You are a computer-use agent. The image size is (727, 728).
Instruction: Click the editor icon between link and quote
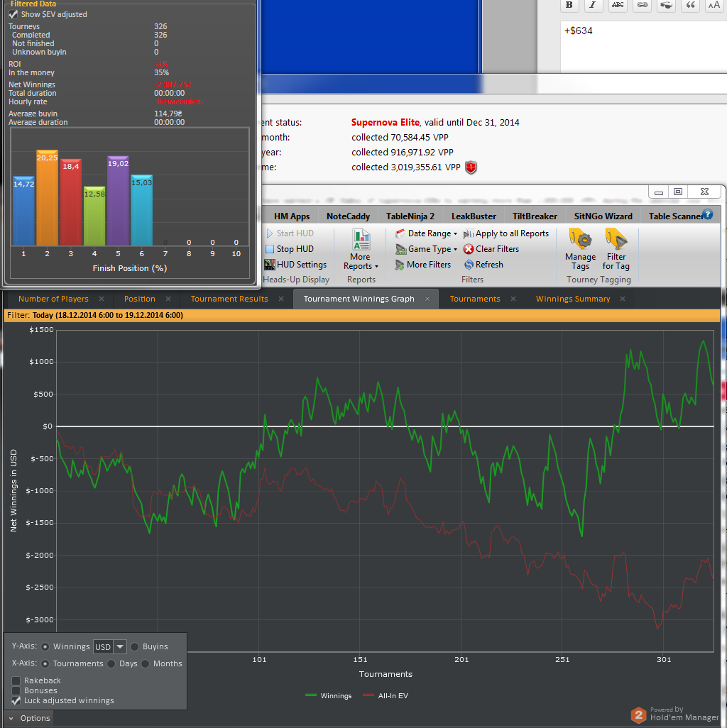pos(666,5)
